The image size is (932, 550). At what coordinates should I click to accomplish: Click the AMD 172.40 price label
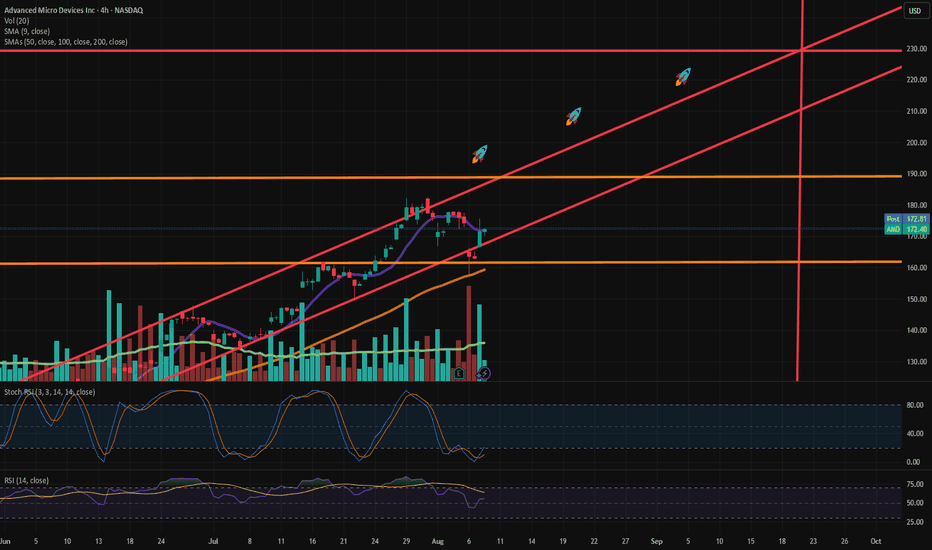906,229
